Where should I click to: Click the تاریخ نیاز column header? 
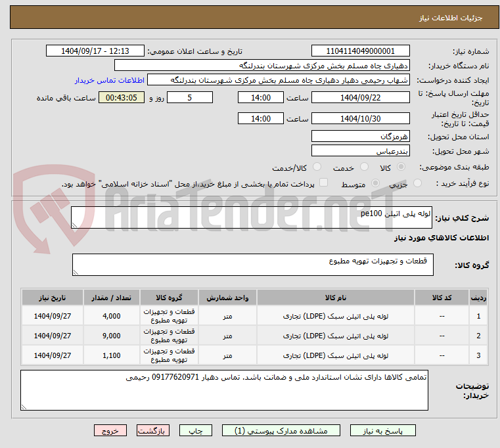point(53,298)
